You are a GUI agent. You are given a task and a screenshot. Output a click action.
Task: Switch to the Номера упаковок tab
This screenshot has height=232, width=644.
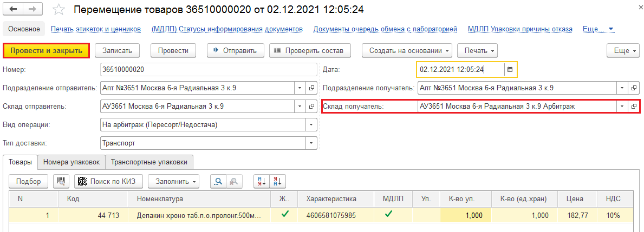(x=71, y=162)
